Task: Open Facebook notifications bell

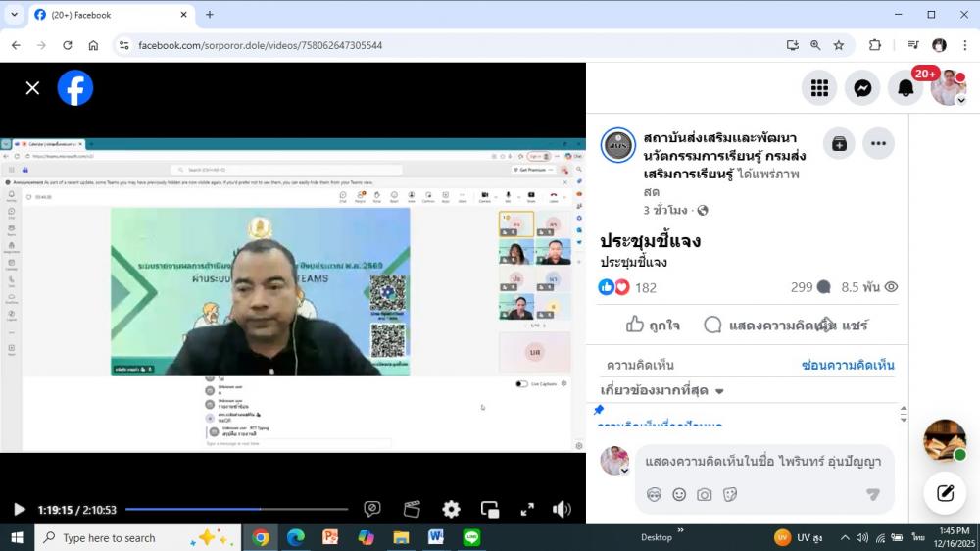Action: (x=906, y=88)
